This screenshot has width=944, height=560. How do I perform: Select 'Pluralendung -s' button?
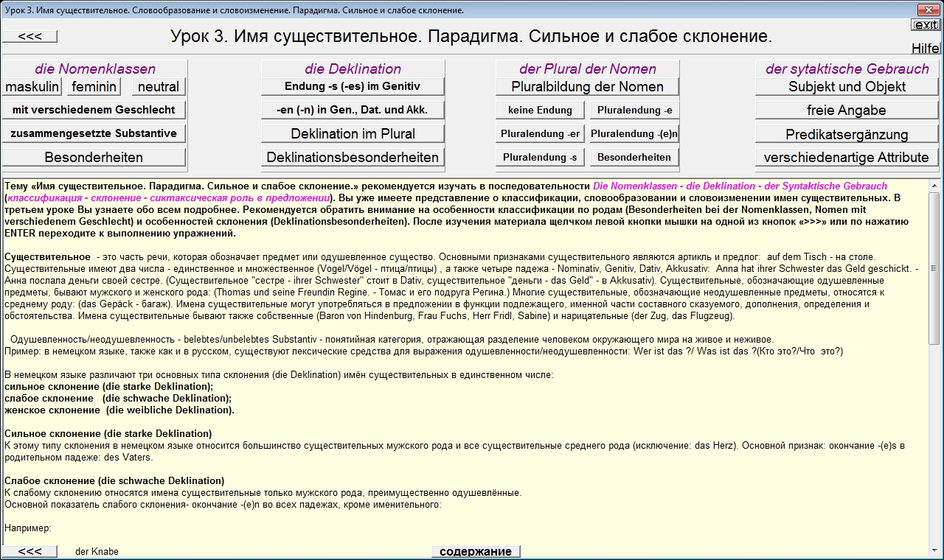(540, 157)
